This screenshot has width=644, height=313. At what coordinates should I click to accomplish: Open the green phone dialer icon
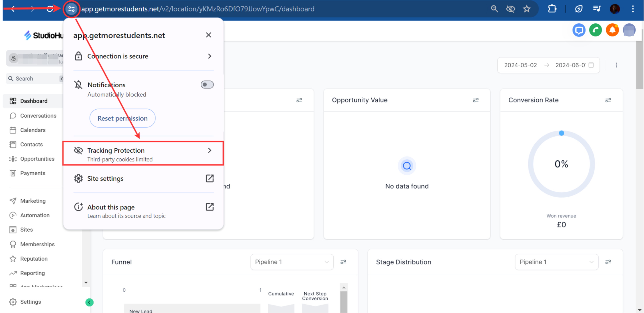pos(595,30)
